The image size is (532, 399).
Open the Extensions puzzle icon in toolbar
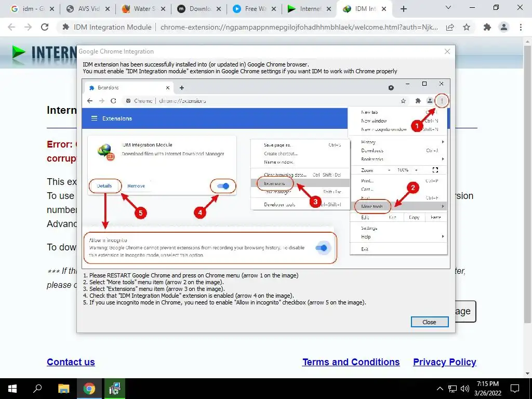[x=487, y=27]
